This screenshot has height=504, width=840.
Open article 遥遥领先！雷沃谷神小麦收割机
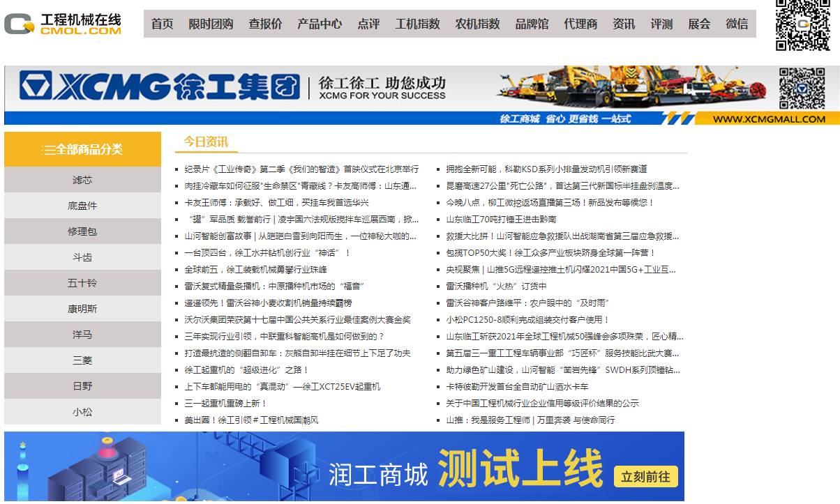pos(269,303)
